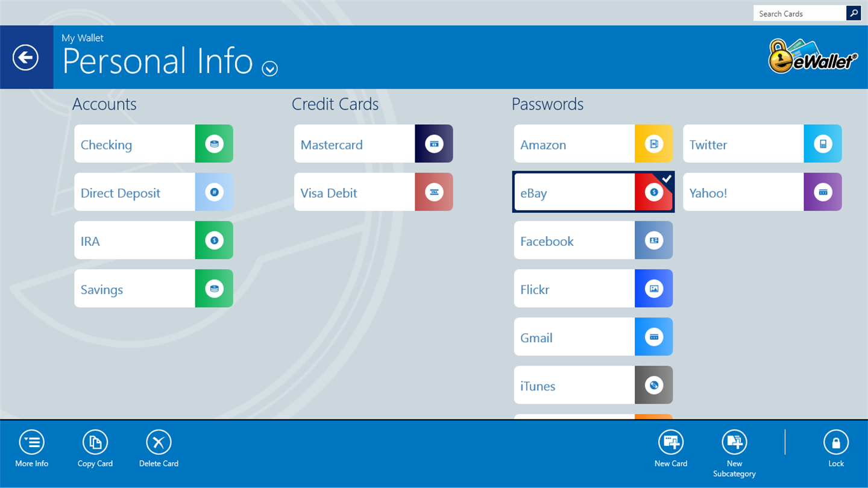Viewport: 868px width, 488px height.
Task: Open the IRA account card
Action: (154, 240)
